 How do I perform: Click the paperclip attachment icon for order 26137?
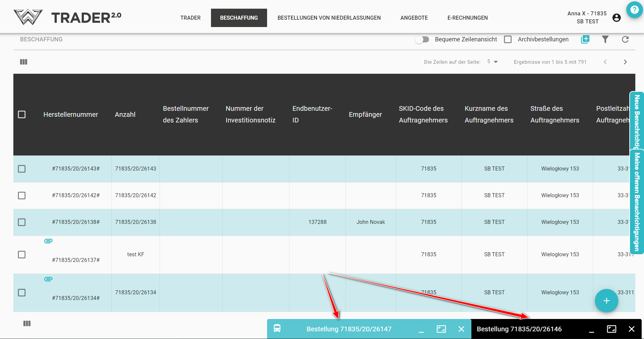(x=48, y=241)
